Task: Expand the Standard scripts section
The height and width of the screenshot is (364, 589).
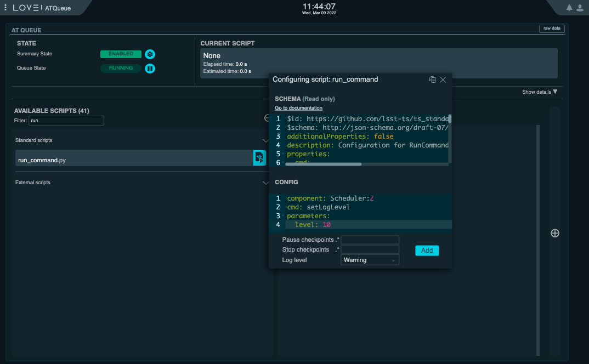Action: (x=266, y=141)
